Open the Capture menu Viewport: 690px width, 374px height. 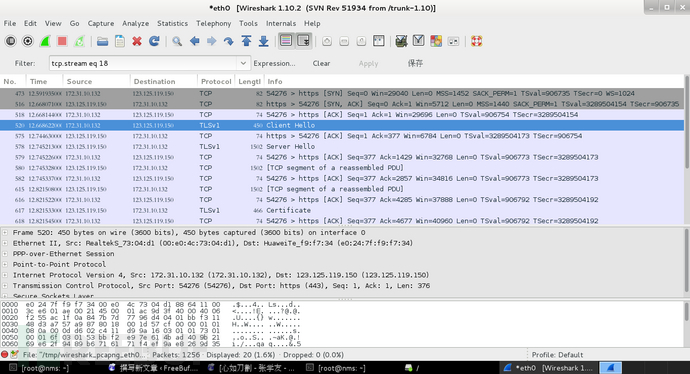pyautogui.click(x=101, y=23)
